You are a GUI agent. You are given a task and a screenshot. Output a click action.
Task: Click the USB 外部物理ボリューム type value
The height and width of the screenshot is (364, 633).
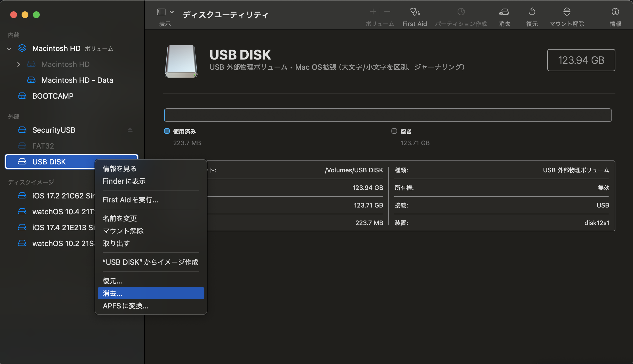click(576, 170)
